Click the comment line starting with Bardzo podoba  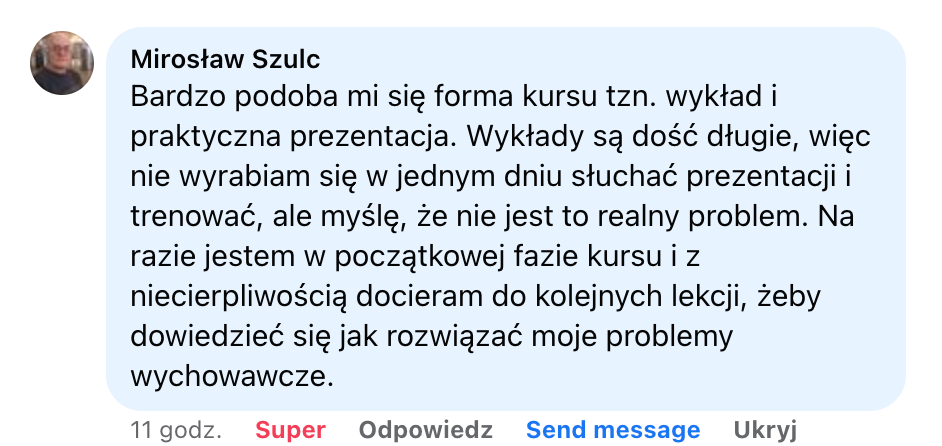point(454,97)
